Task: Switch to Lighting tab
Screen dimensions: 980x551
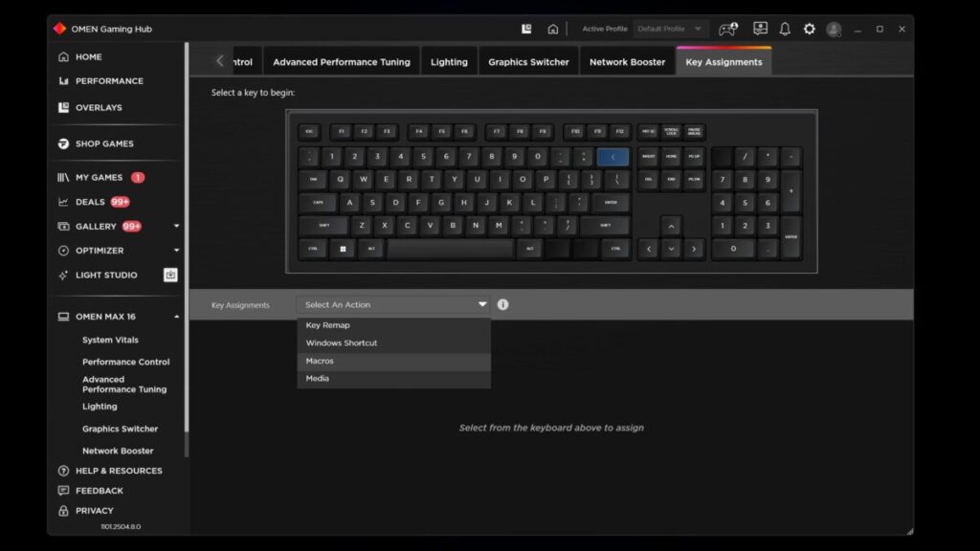Action: click(x=449, y=62)
